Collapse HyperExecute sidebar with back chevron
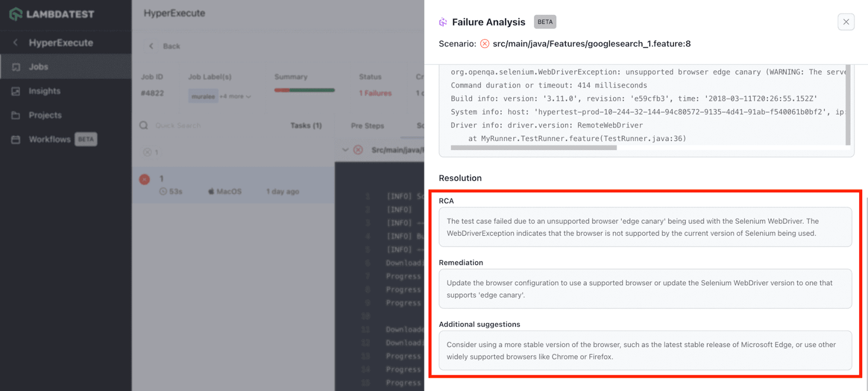The image size is (868, 391). click(15, 42)
